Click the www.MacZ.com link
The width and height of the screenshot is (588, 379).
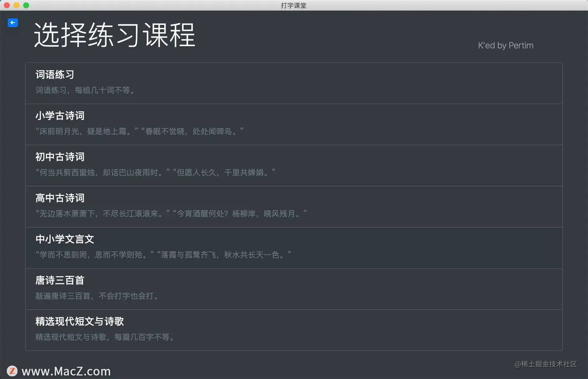point(66,371)
